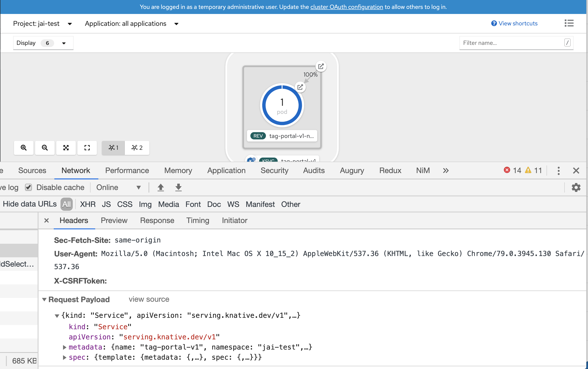Open list view icon at top right

(x=569, y=23)
